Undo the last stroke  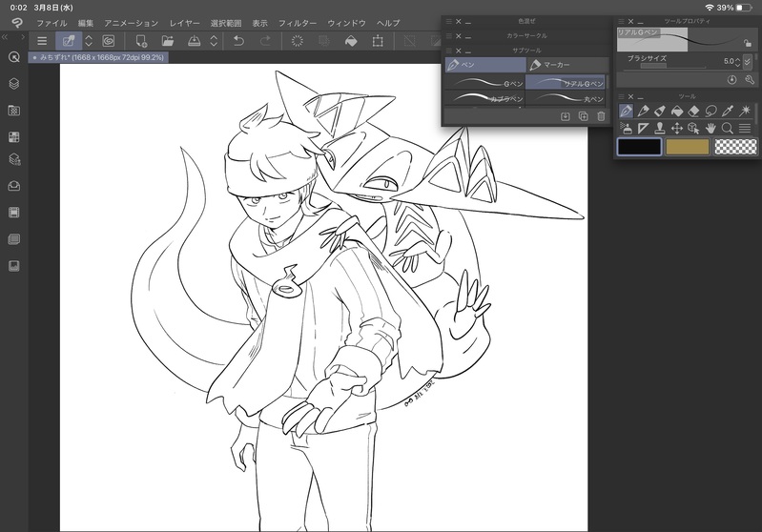238,41
